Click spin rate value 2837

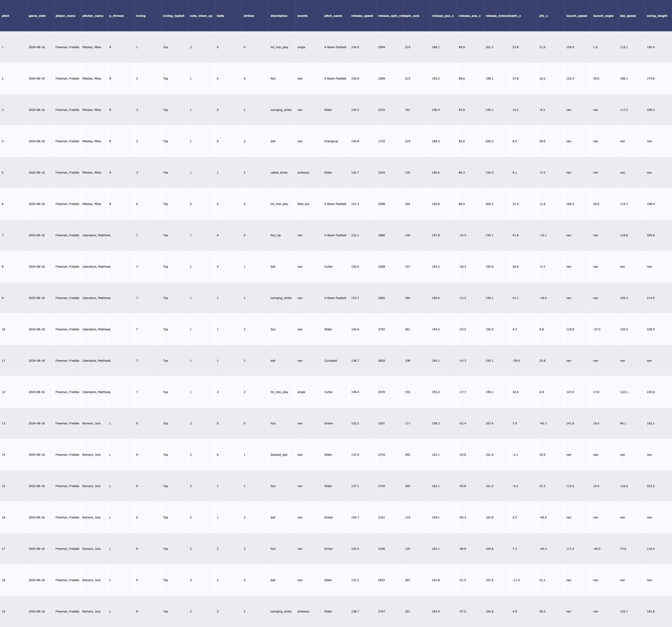[x=381, y=580]
